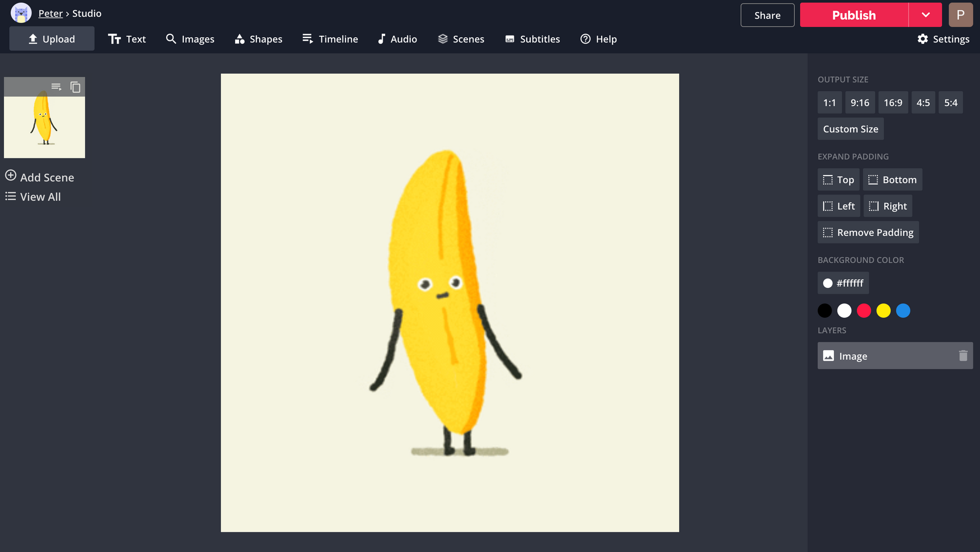Screen dimensions: 980x552
Task: Click the duplicate scene icon on thumbnail
Action: (x=75, y=87)
